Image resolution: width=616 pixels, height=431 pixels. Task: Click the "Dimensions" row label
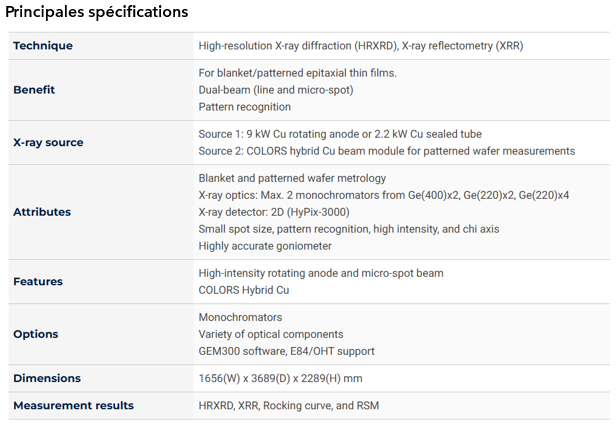pos(47,379)
